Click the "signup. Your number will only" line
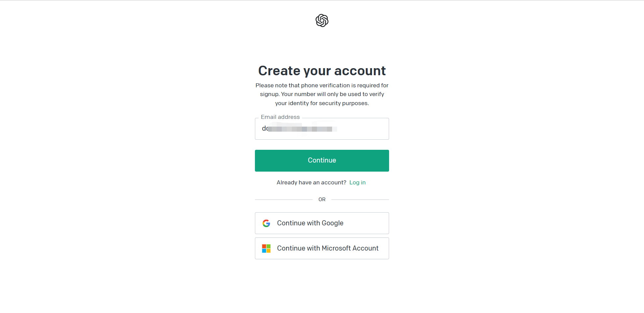The width and height of the screenshot is (644, 313). coord(322,94)
